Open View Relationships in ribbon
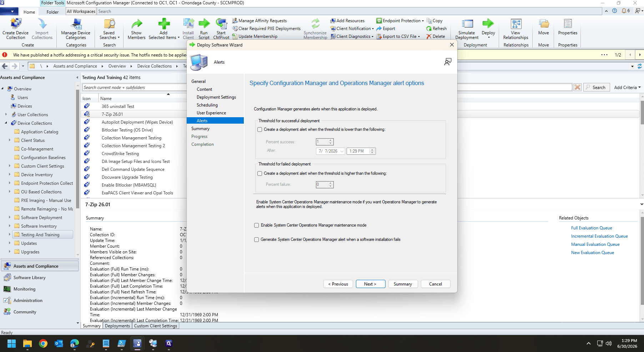Image resolution: width=644 pixels, height=352 pixels. tap(516, 29)
